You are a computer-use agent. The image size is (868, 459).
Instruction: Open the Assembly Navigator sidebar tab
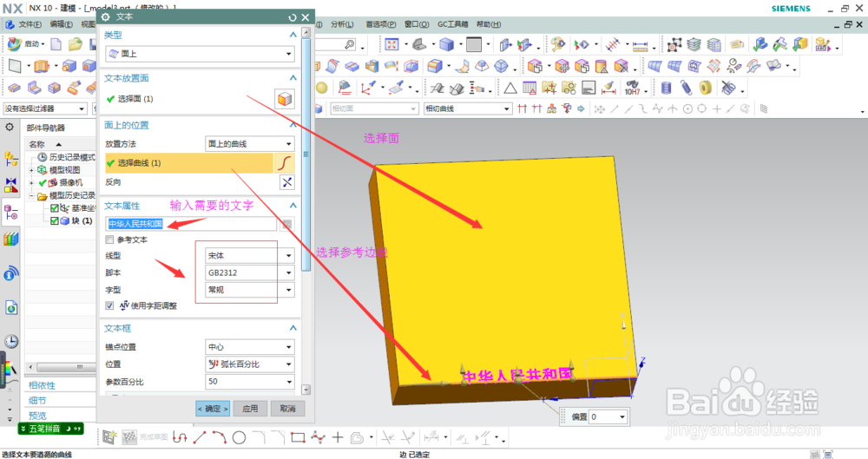10,159
